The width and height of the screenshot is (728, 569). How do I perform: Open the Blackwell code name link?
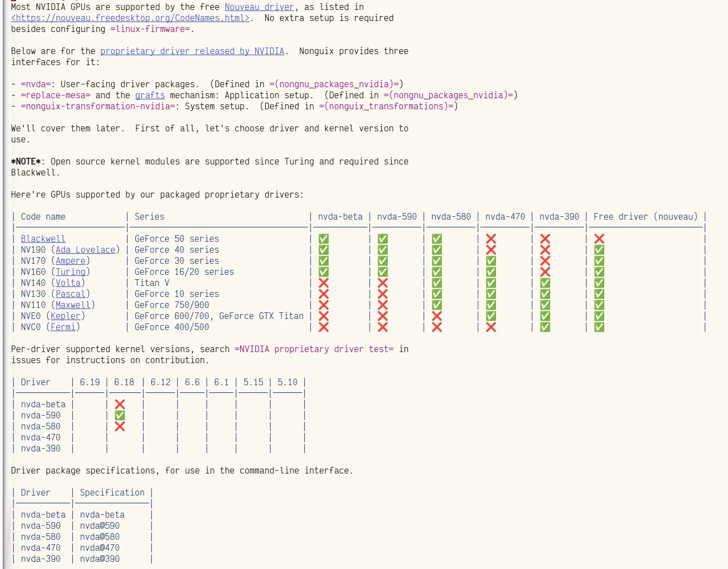(43, 239)
